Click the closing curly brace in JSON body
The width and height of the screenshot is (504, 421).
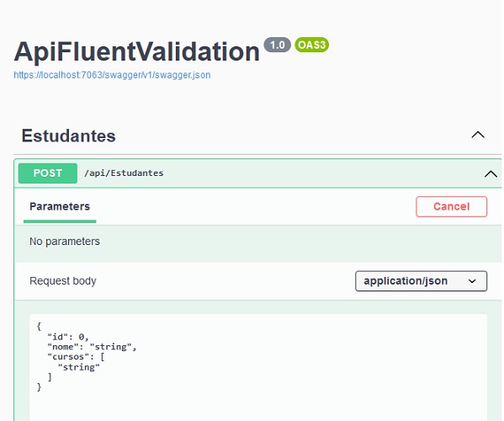(x=40, y=387)
